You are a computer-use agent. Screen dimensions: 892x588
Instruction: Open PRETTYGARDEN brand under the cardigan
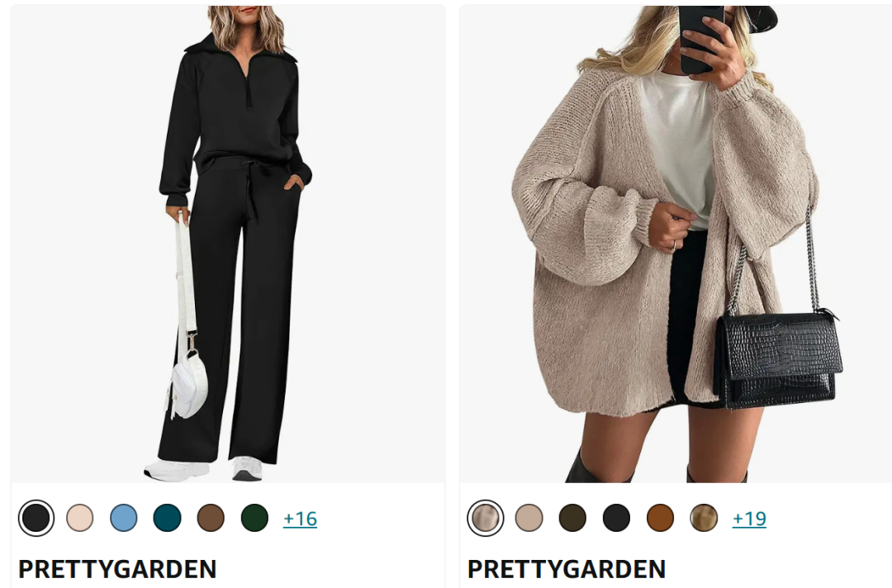(x=567, y=569)
